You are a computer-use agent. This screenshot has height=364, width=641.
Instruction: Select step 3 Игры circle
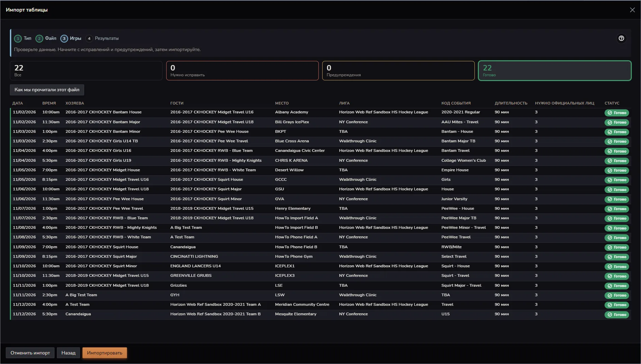point(64,38)
